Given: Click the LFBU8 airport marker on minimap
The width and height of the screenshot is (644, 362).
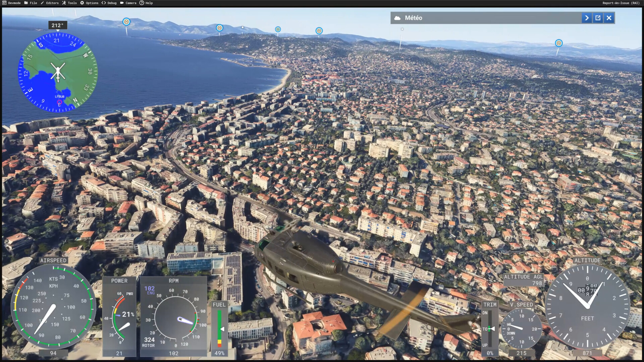Looking at the screenshot, I should 59,102.
